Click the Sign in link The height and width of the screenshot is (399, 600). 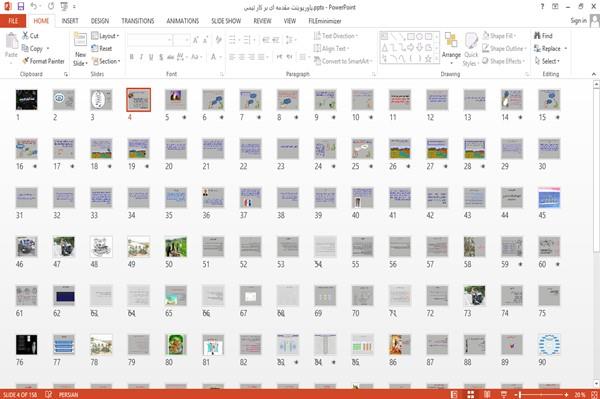(578, 21)
